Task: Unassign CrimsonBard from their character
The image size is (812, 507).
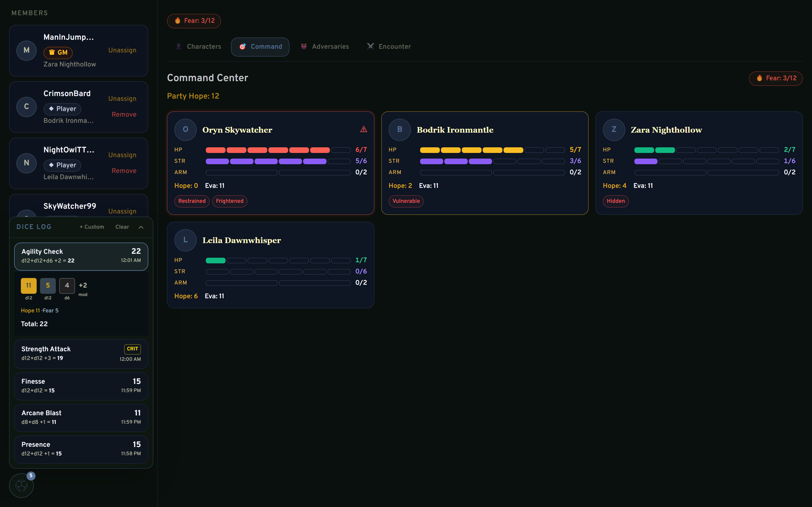Action: (122, 98)
